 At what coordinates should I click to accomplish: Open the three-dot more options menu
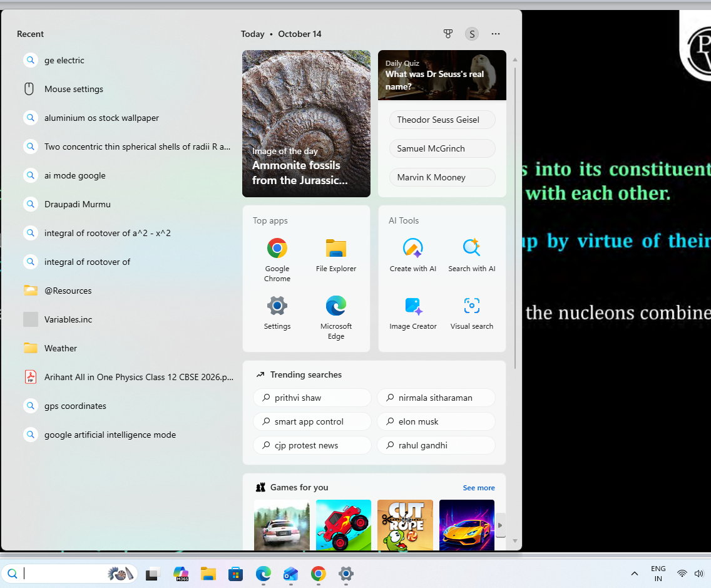(496, 34)
